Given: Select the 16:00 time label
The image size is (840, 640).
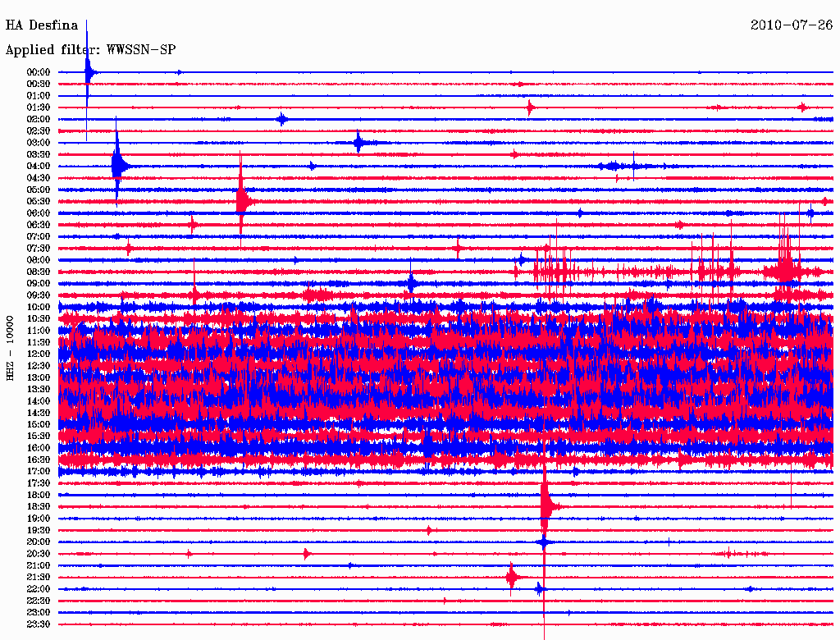Looking at the screenshot, I should (x=39, y=448).
